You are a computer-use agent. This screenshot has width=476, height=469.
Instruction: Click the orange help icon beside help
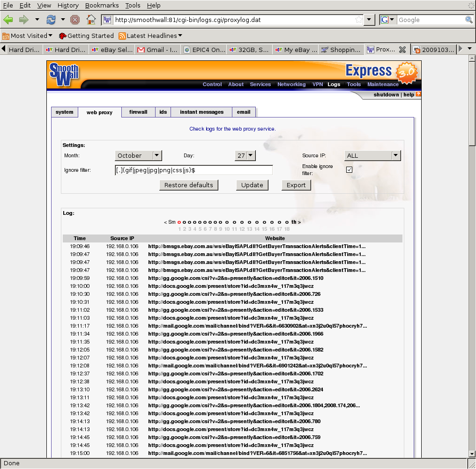pyautogui.click(x=418, y=94)
